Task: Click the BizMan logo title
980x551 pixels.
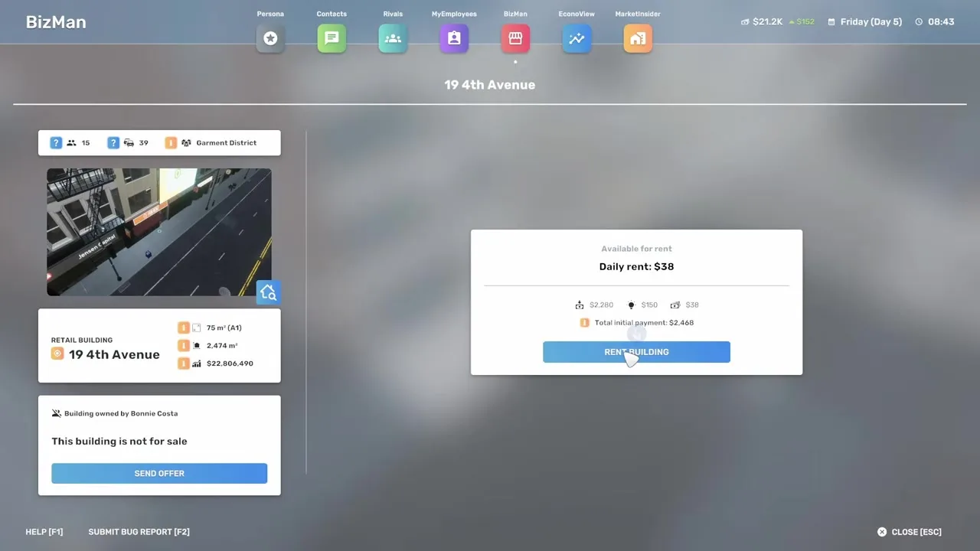Action: [56, 22]
